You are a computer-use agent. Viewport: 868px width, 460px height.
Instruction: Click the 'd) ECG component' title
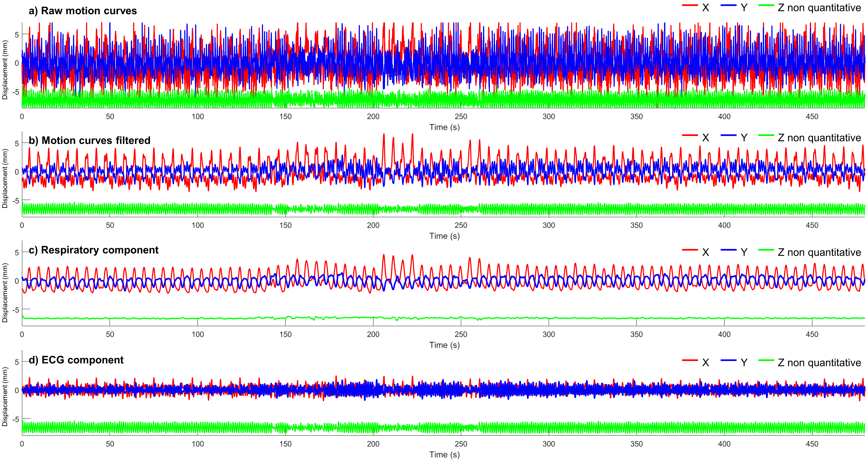(76, 360)
